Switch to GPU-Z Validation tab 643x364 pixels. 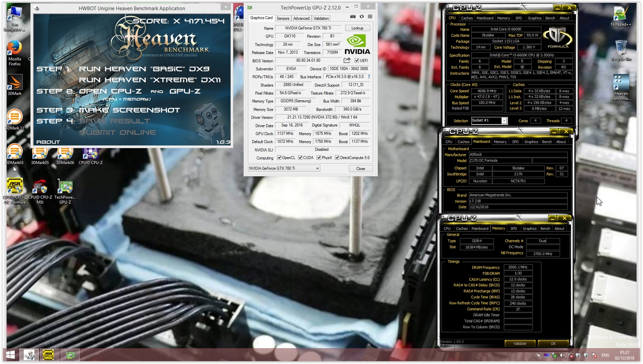tap(321, 18)
